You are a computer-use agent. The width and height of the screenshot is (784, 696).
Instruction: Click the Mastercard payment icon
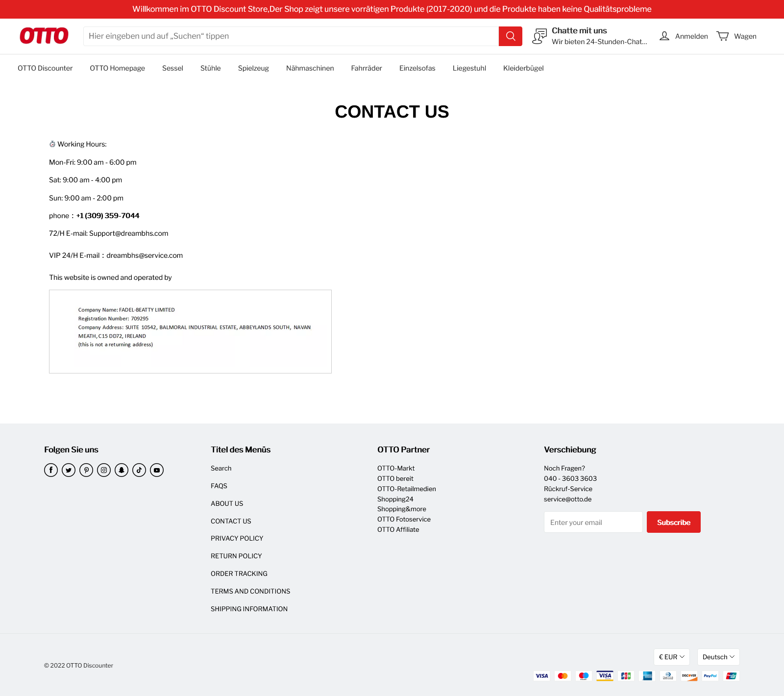click(x=563, y=676)
